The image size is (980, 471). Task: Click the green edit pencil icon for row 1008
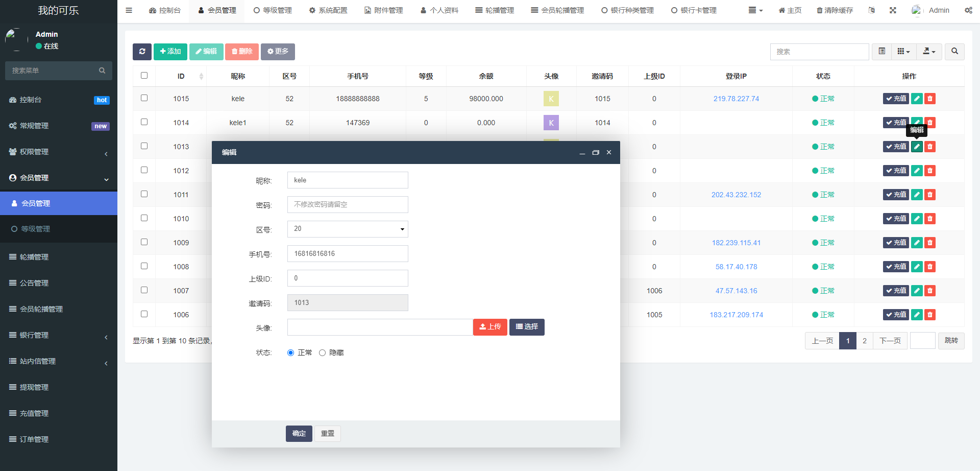(x=917, y=267)
